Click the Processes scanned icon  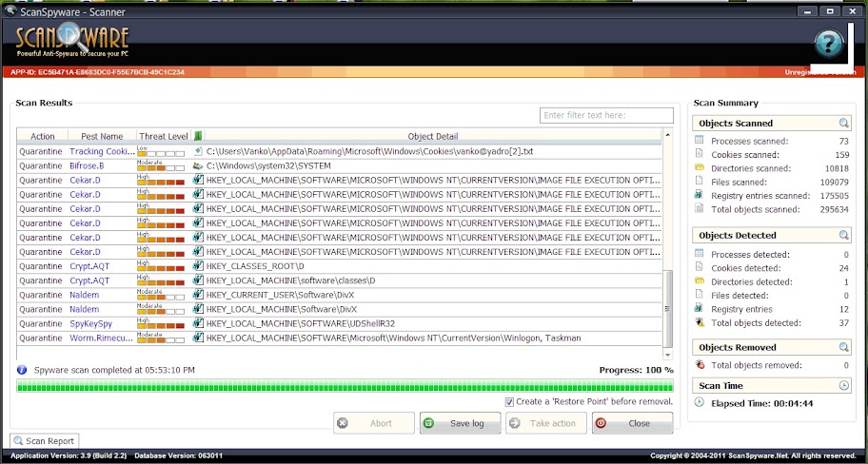point(700,141)
